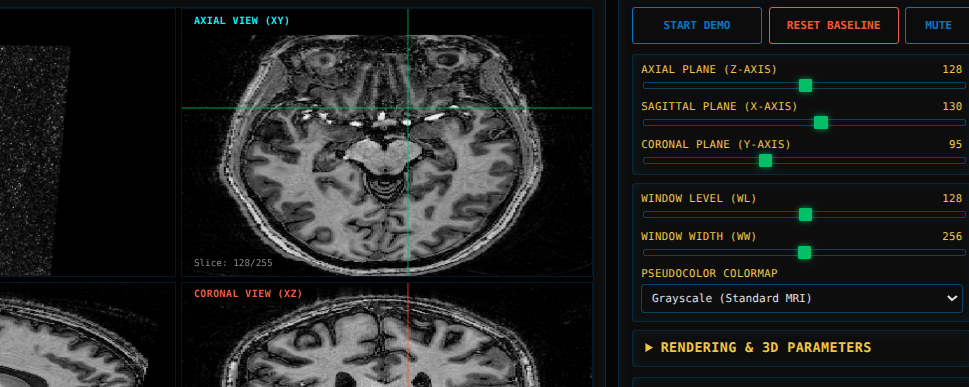Adjust the Axial Plane Z-axis slider
The width and height of the screenshot is (969, 387).
coord(804,85)
